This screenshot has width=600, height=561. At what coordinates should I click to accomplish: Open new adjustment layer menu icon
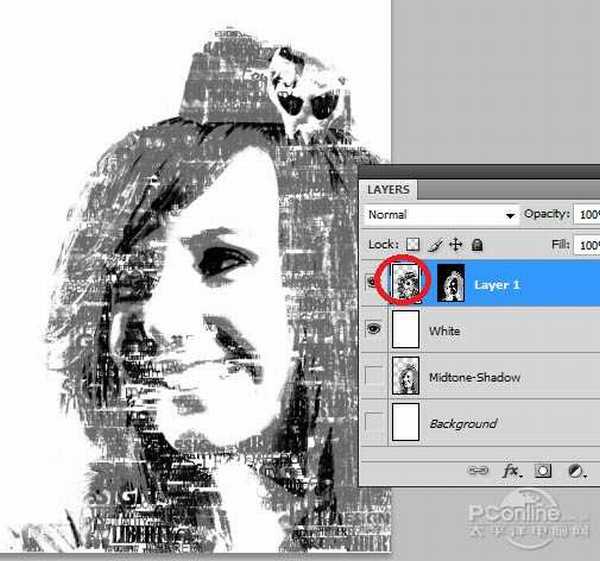tap(577, 469)
